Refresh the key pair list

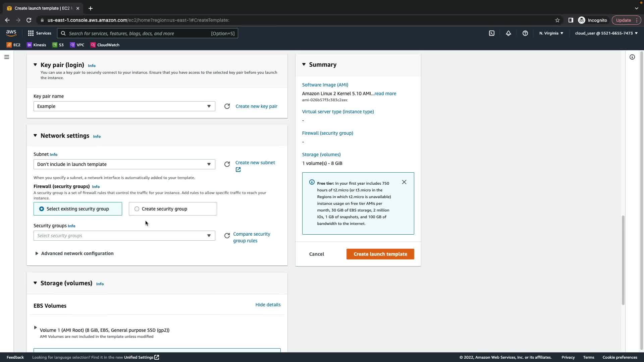point(227,106)
